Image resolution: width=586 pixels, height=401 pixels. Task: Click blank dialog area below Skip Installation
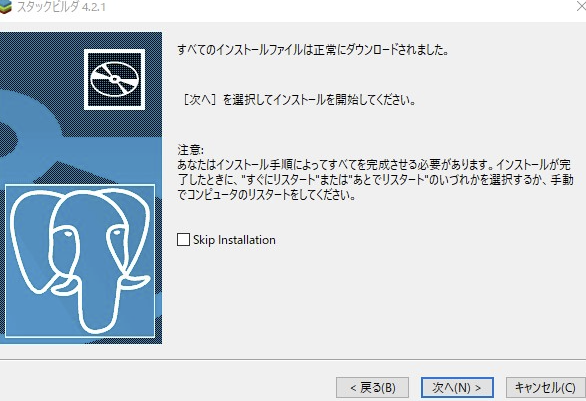pos(374,299)
